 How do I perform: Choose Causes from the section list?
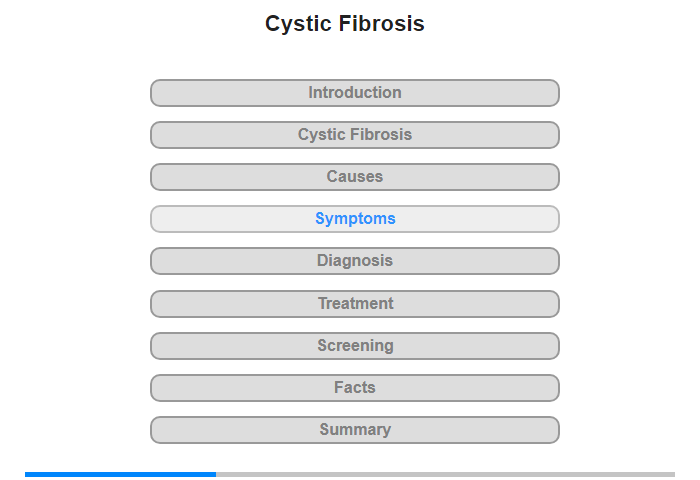(x=355, y=177)
